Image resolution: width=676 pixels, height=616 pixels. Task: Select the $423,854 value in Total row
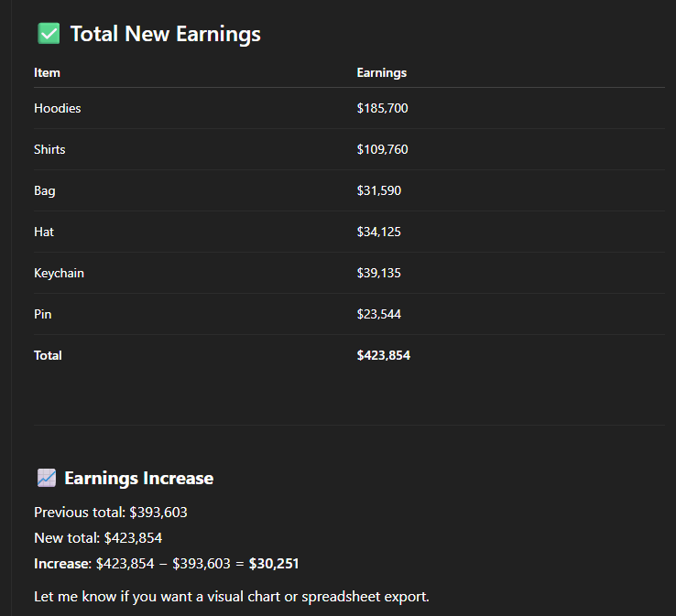384,355
